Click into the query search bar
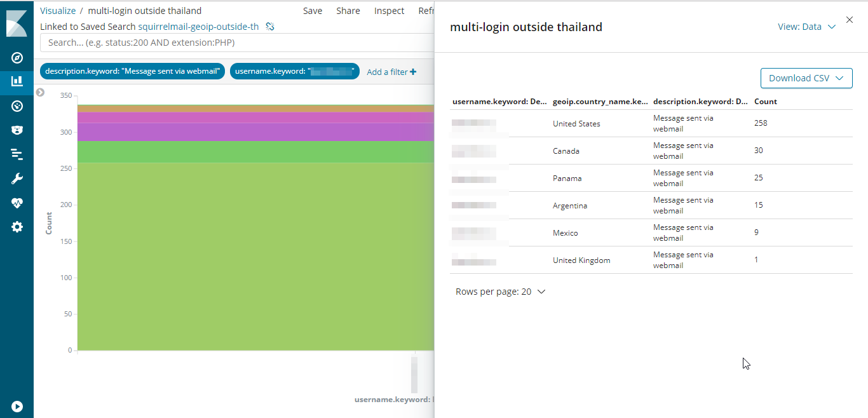Screen dimensions: 868x418 click(235, 43)
